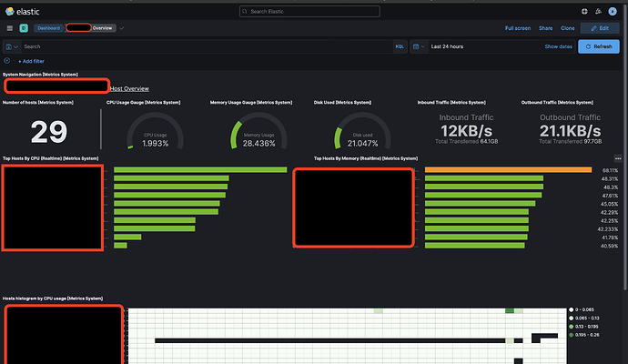Click the green space avatar icon

click(x=24, y=28)
